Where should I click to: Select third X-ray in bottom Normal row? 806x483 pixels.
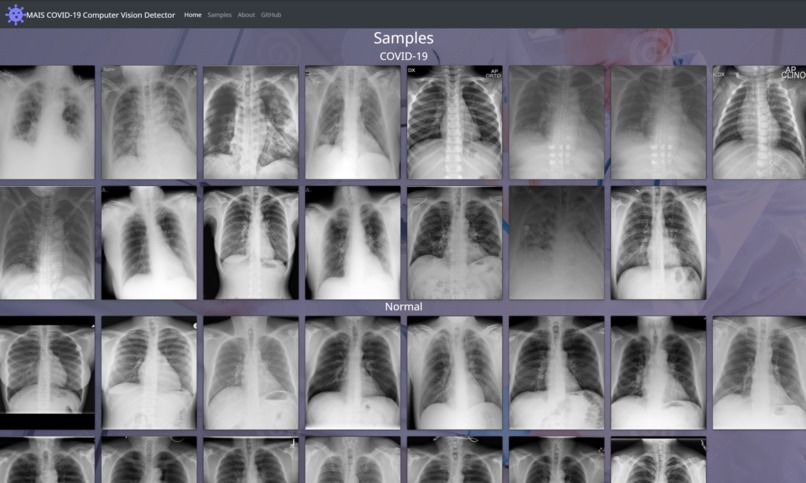251,460
